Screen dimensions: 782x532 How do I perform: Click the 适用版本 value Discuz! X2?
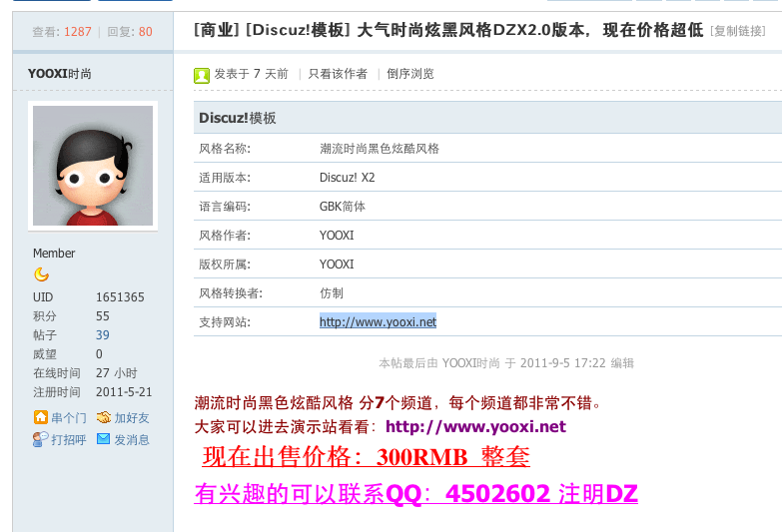[348, 178]
